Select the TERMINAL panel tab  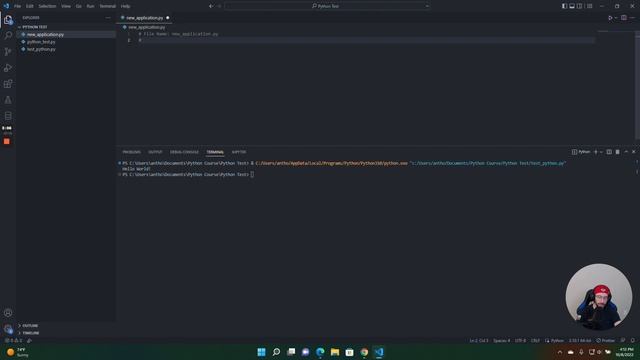point(215,152)
